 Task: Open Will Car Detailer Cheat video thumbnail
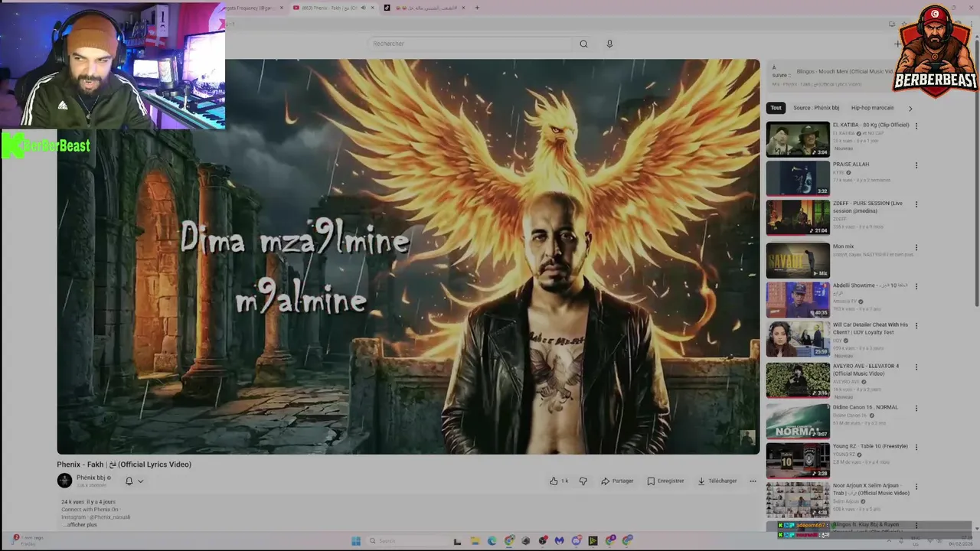(798, 339)
